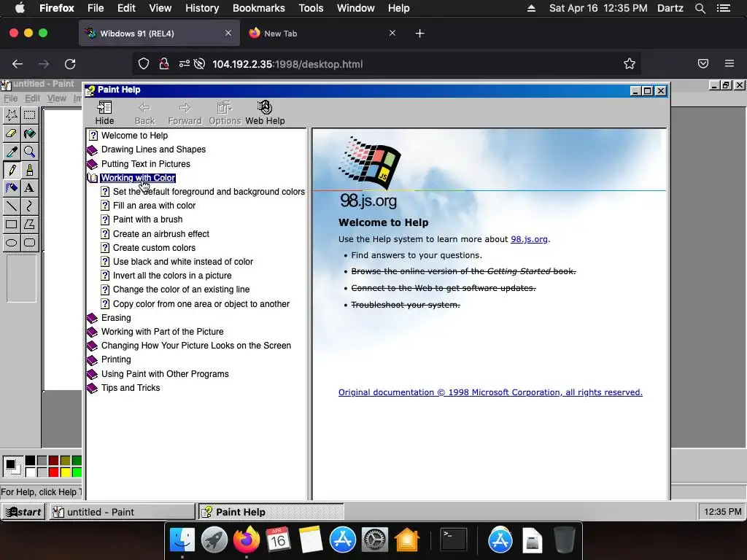Switch to untitled - Paint taskbar button
This screenshot has height=560, width=747.
[123, 512]
